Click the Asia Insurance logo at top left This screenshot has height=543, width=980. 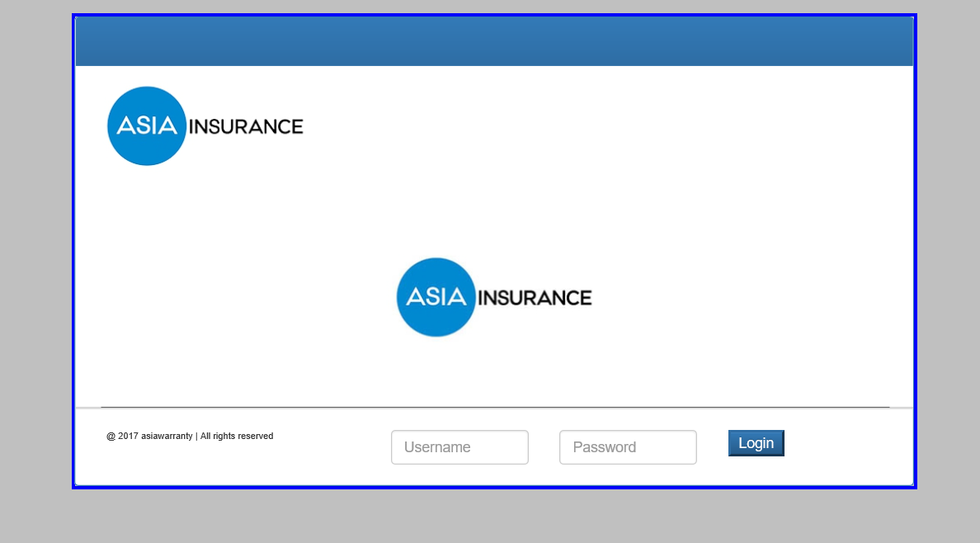[205, 125]
